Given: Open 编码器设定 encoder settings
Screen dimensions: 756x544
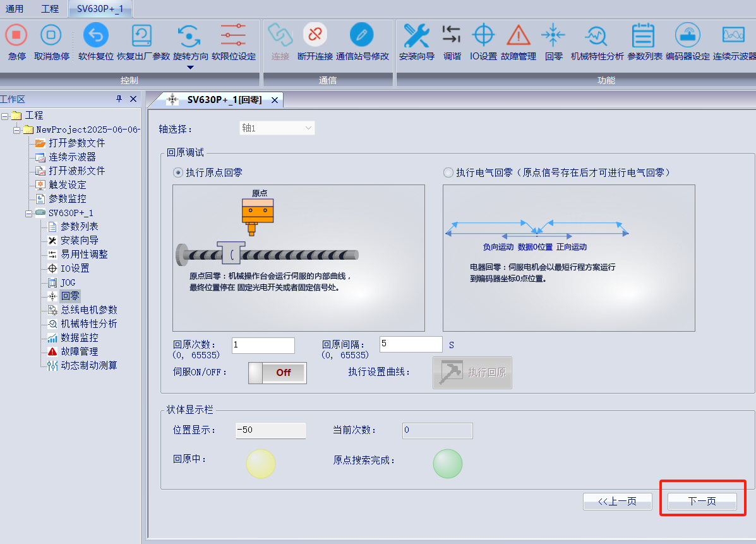Looking at the screenshot, I should pyautogui.click(x=688, y=35).
